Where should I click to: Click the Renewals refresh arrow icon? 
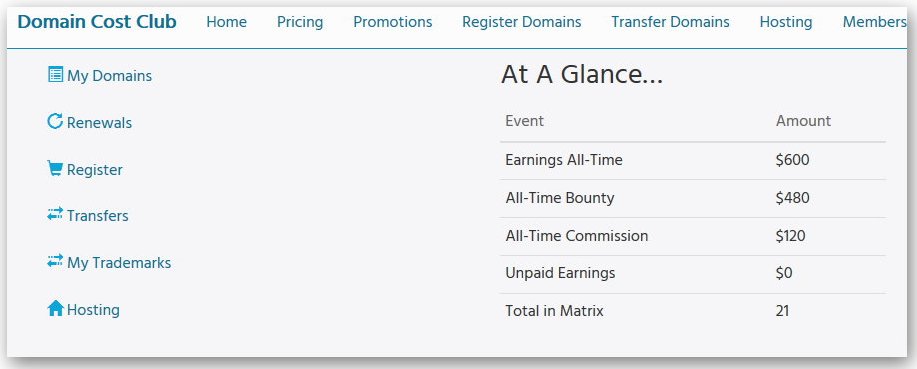pos(55,121)
